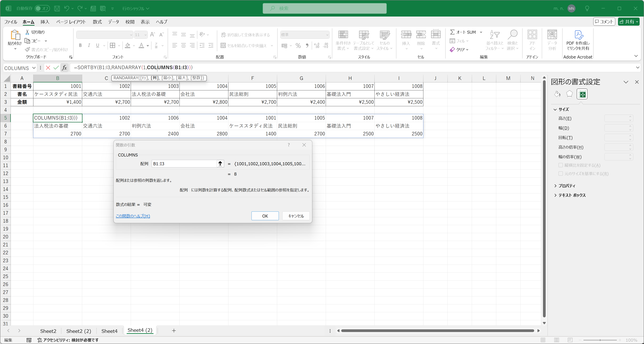Click the Undo arrow icon
Image resolution: width=644 pixels, height=344 pixels.
66,8
